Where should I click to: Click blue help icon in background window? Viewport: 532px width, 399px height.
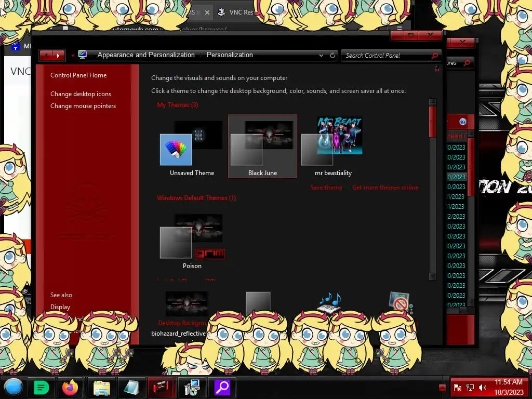463,122
